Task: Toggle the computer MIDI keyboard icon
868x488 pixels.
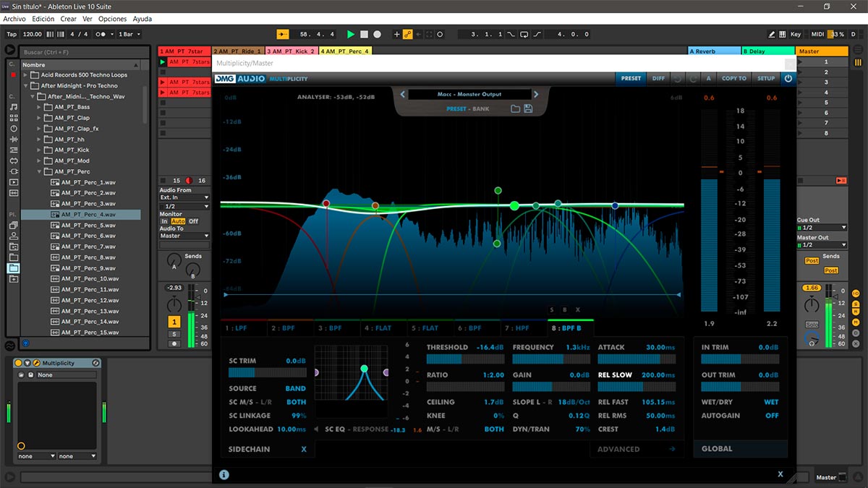Action: pyautogui.click(x=783, y=34)
